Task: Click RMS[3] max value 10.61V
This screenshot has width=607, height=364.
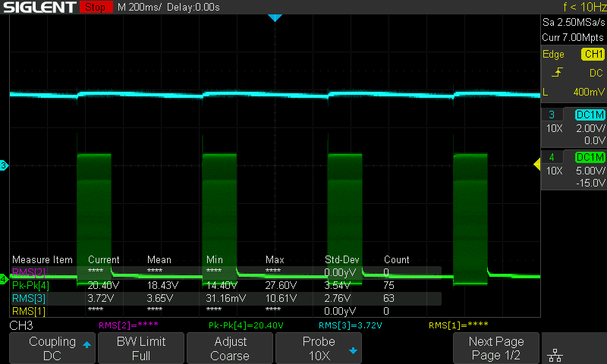Action: point(281,298)
